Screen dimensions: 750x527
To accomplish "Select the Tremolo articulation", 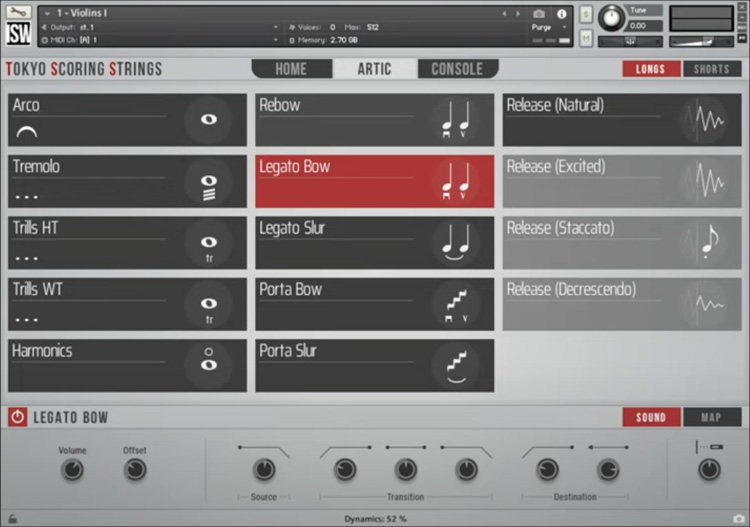I will (x=127, y=181).
